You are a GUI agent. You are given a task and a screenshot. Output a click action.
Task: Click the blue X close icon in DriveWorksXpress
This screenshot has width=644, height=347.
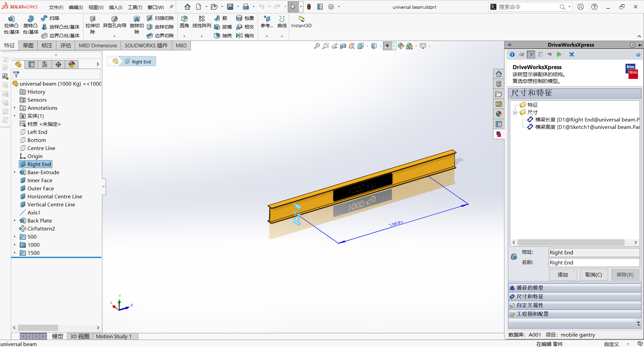point(572,54)
